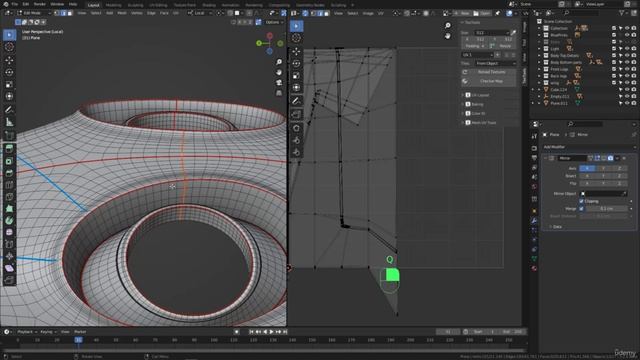Open the Render properties tab
Viewport: 640px width, 360px height.
(x=534, y=148)
